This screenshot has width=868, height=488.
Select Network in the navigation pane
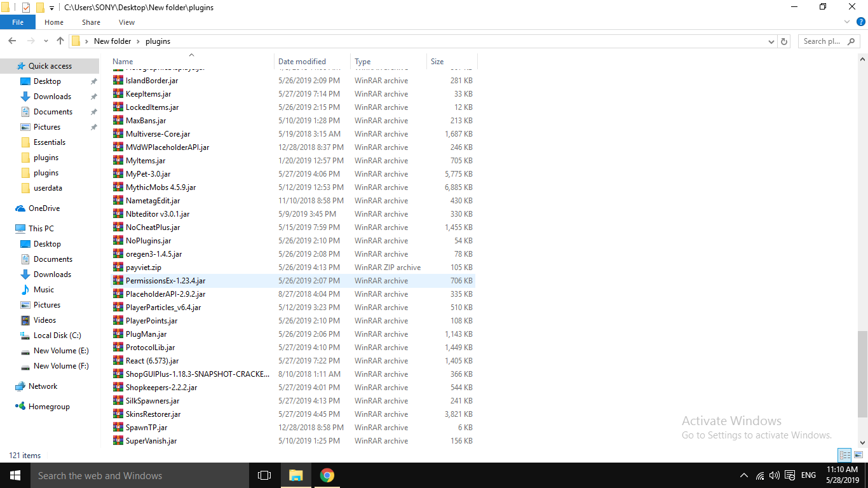(x=43, y=386)
